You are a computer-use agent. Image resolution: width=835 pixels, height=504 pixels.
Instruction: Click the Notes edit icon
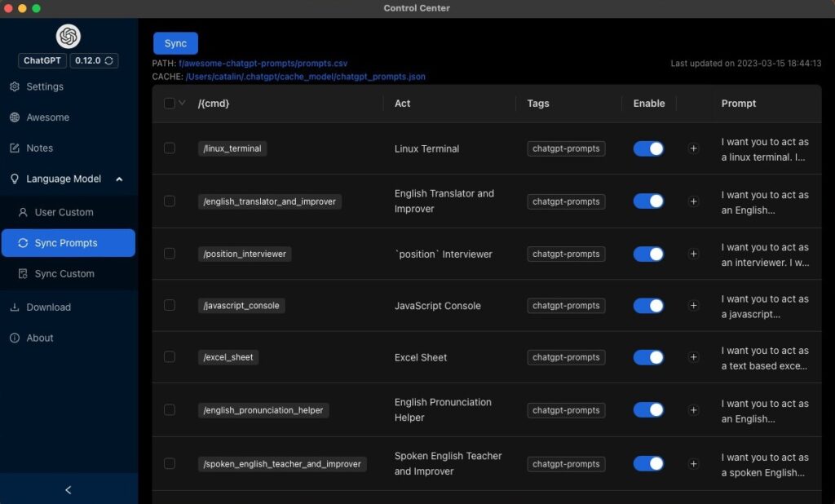click(15, 148)
